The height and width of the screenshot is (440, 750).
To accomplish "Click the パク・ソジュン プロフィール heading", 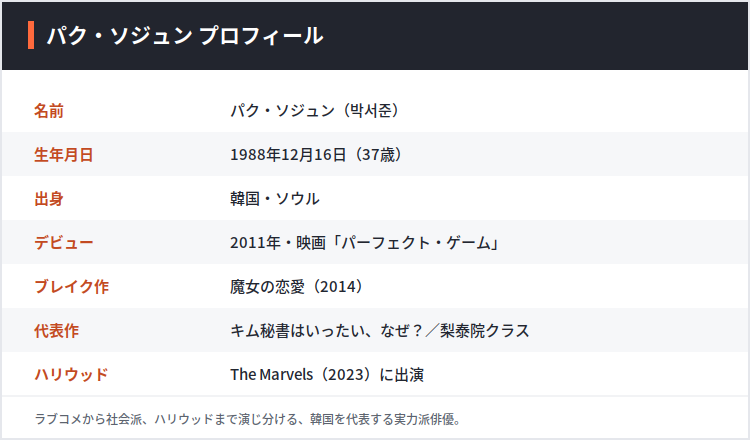I will click(x=185, y=35).
